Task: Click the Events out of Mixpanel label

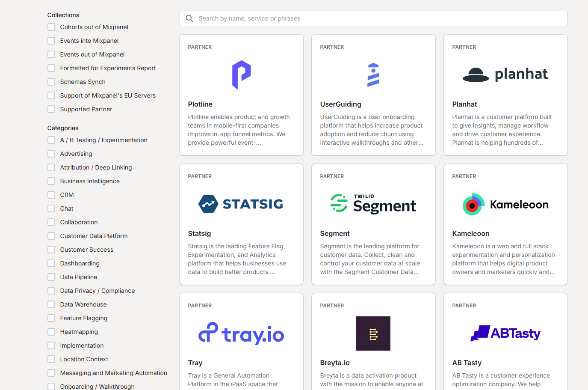Action: [x=92, y=54]
